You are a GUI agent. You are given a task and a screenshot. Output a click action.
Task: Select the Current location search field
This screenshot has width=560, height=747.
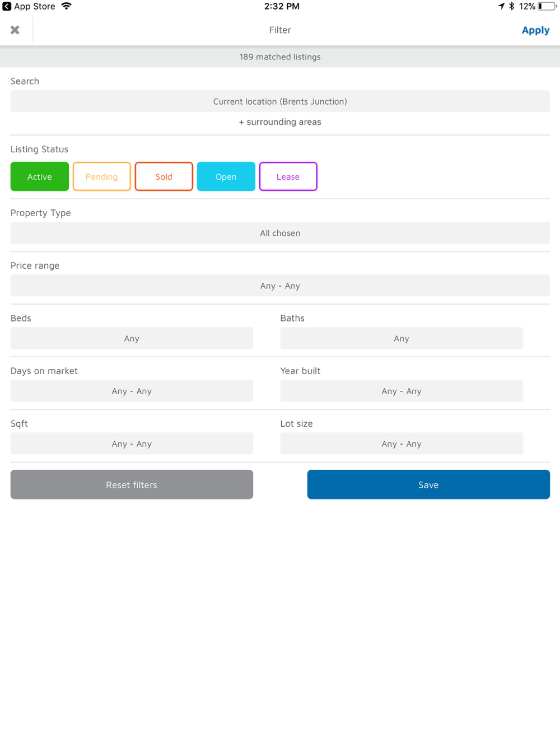(280, 101)
